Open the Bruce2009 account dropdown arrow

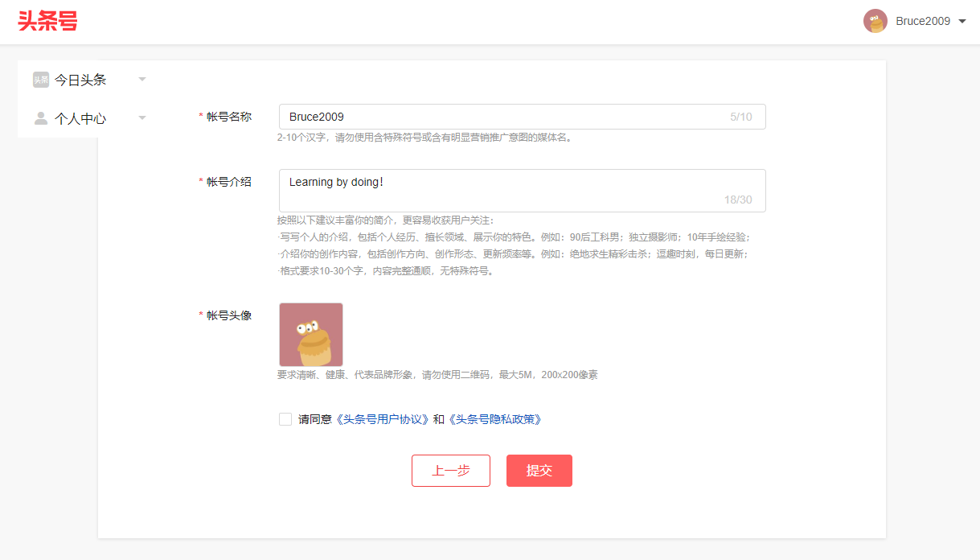point(962,22)
